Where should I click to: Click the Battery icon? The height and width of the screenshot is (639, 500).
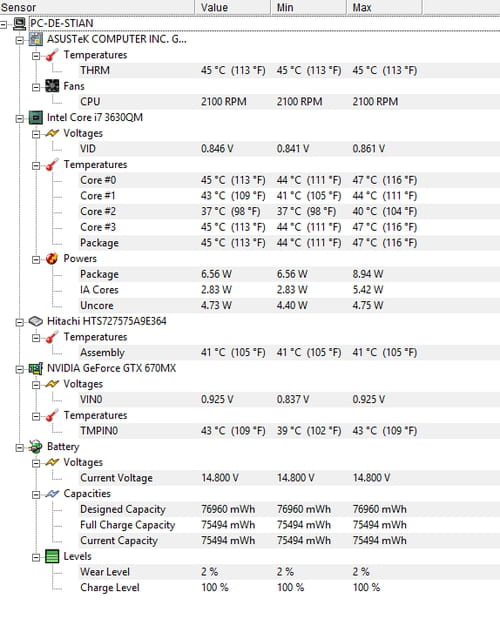click(x=36, y=447)
